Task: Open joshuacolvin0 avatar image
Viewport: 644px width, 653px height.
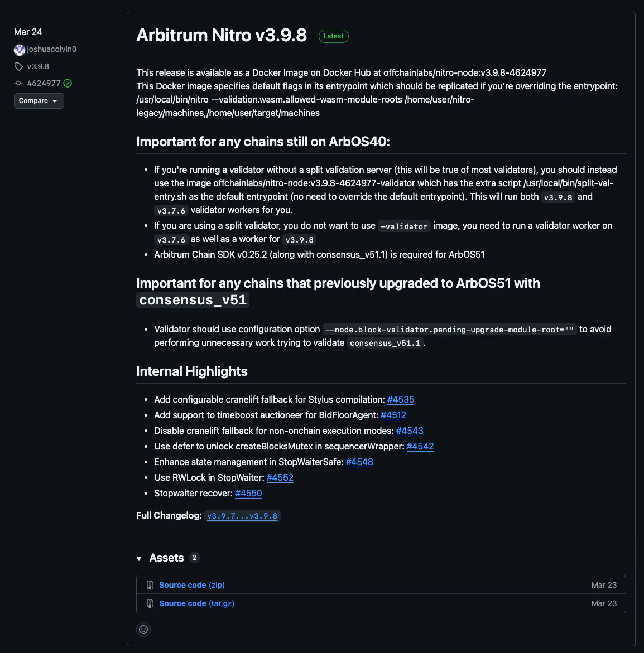Action: (19, 50)
